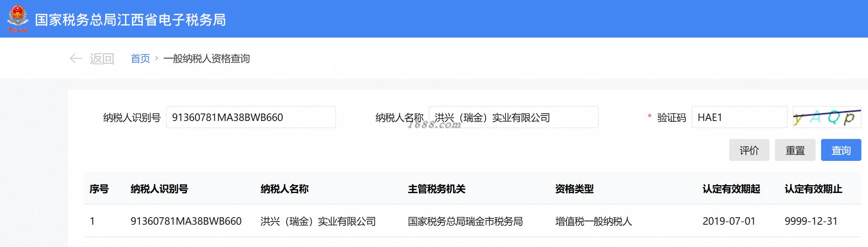
Task: Click the 验证码 form label
Action: 672,117
